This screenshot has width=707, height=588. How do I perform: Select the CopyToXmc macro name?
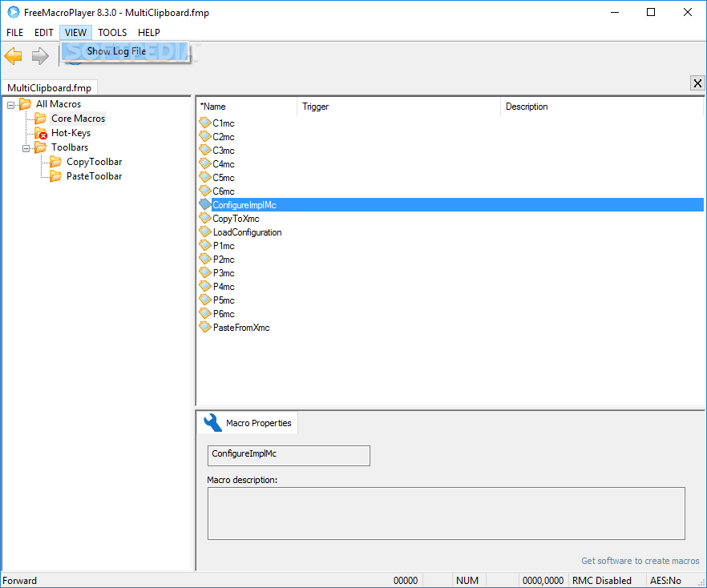236,219
